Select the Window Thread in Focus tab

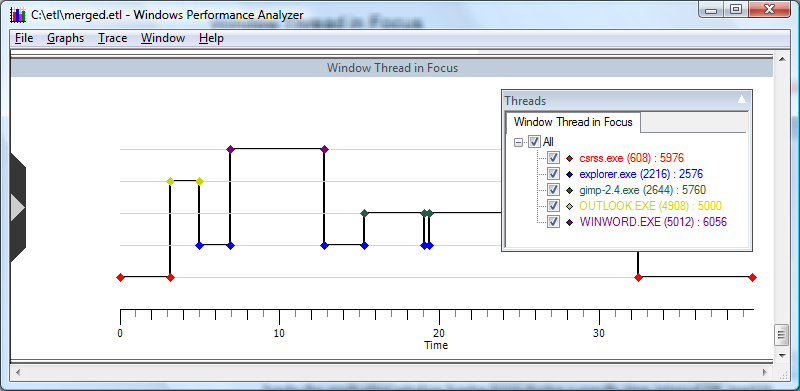tap(573, 122)
